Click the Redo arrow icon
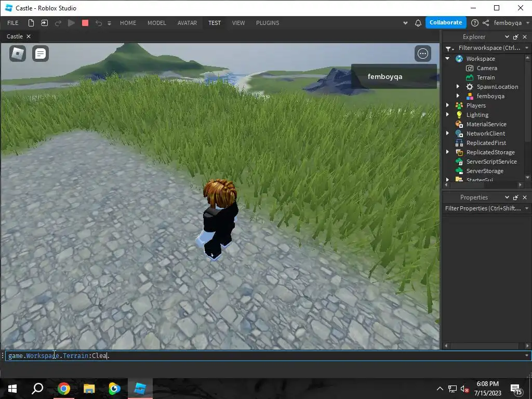 (x=58, y=23)
